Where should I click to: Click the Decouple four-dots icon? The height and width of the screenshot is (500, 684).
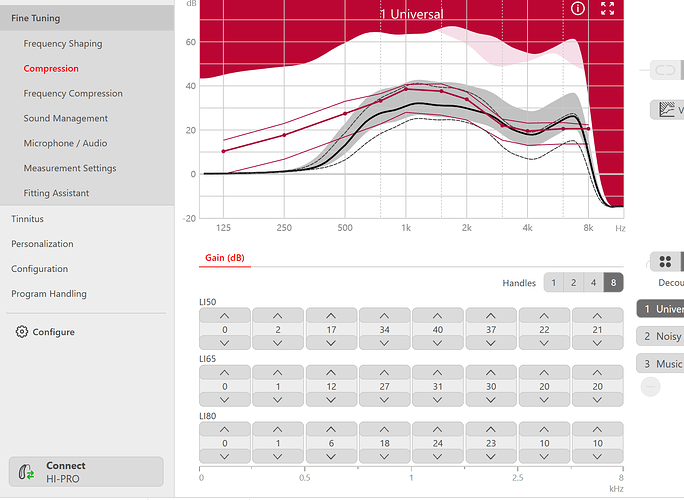pos(665,262)
